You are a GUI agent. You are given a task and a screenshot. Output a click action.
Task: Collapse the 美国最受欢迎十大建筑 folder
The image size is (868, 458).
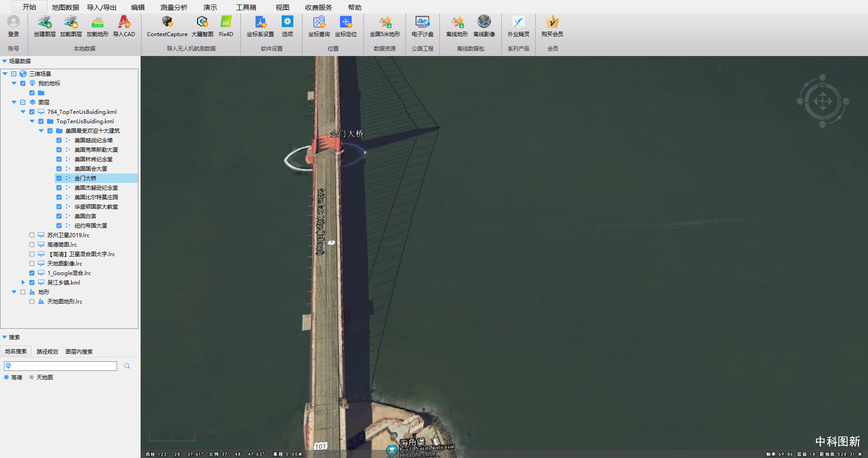tap(41, 131)
